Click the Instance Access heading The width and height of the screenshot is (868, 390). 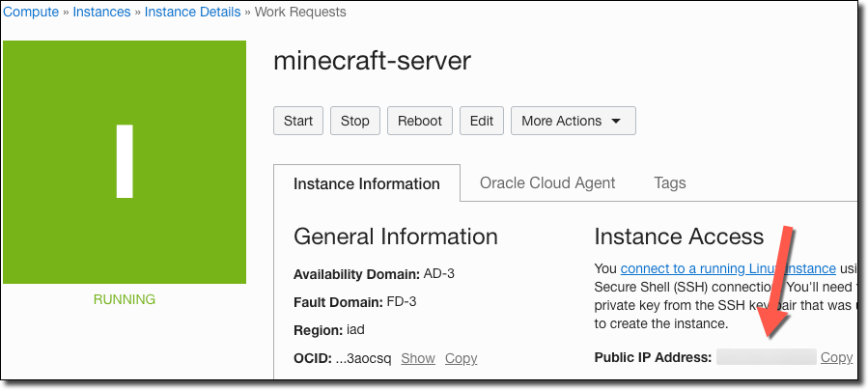point(679,237)
